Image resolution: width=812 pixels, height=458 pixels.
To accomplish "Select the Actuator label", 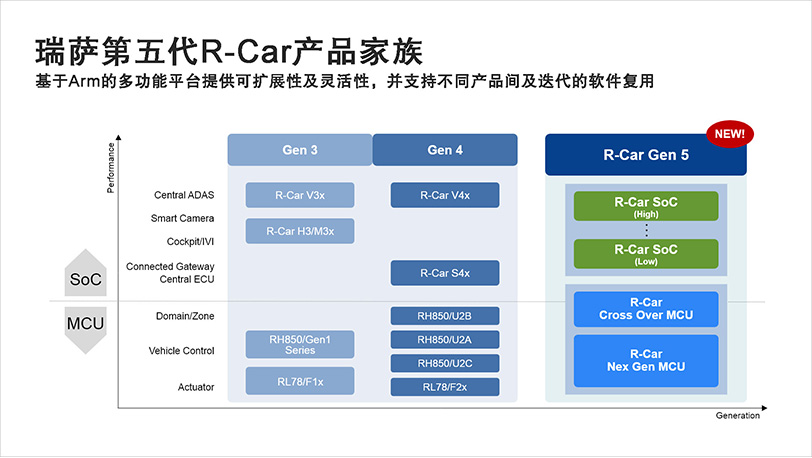I will pos(196,387).
